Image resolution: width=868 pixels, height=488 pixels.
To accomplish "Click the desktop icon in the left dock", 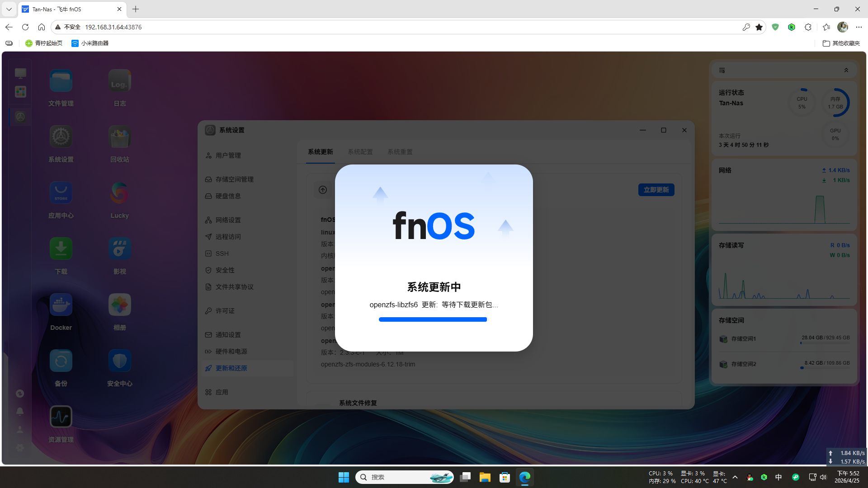I will click(x=20, y=73).
